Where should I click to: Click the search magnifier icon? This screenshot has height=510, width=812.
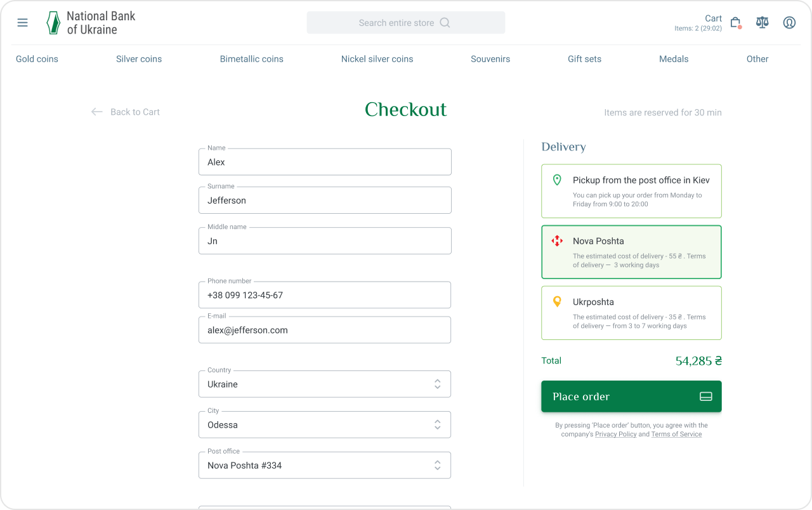[x=445, y=23]
